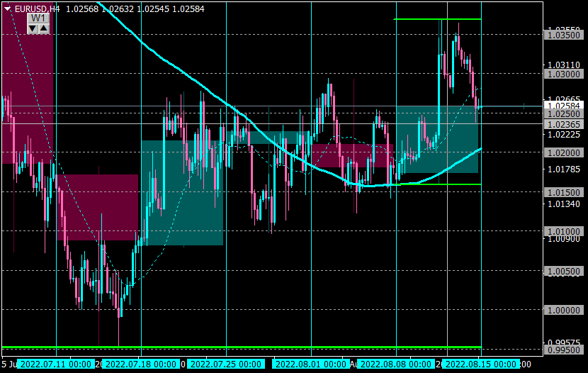The width and height of the screenshot is (588, 373).
Task: Select the 2022.08.15 00:00 date label
Action: coord(481,364)
